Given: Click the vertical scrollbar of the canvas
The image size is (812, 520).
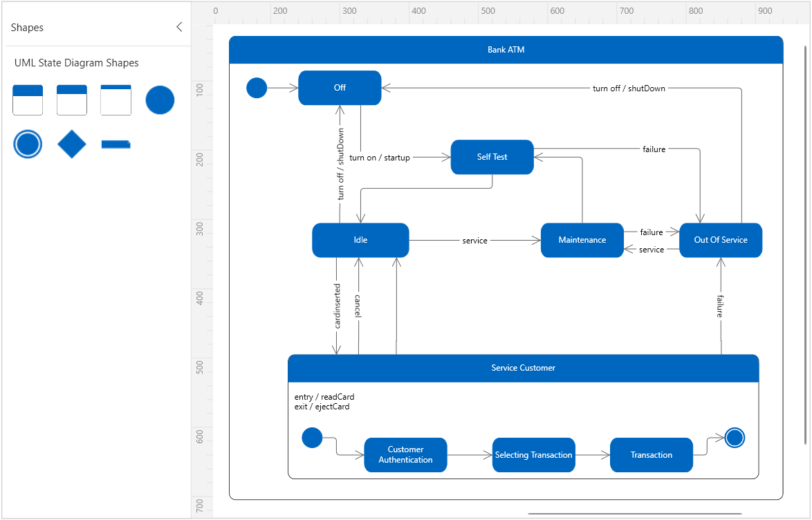Looking at the screenshot, I should [805, 245].
